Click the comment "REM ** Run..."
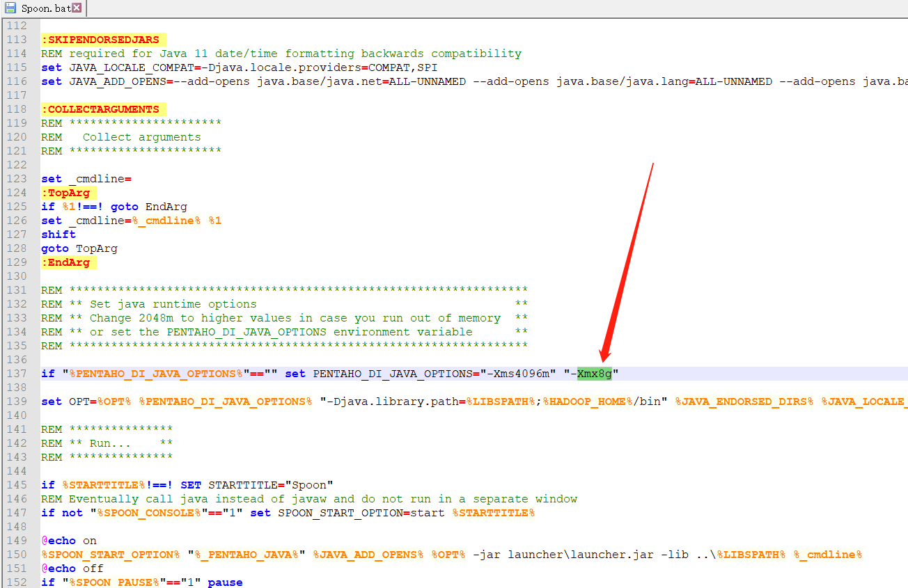This screenshot has height=588, width=908. pyautogui.click(x=86, y=443)
